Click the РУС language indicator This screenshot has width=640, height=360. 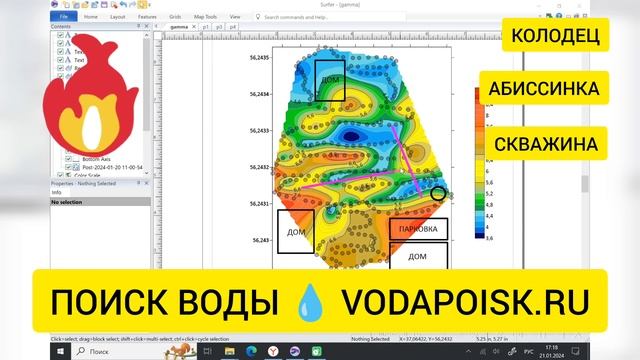point(529,351)
